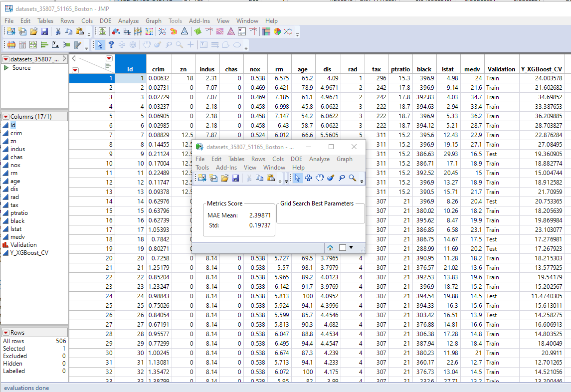Viewport: 571px width, 392px height.
Task: Open the Analyze menu in main window
Action: coord(128,21)
